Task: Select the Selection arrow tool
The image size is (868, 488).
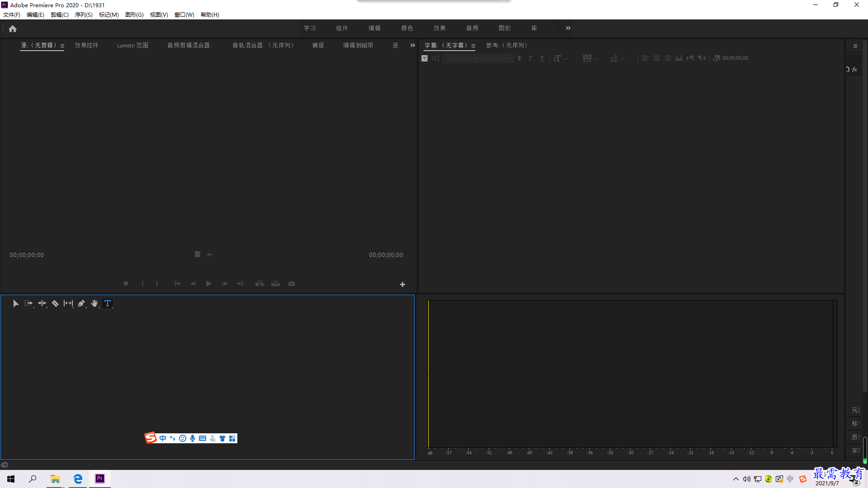Action: pos(15,304)
